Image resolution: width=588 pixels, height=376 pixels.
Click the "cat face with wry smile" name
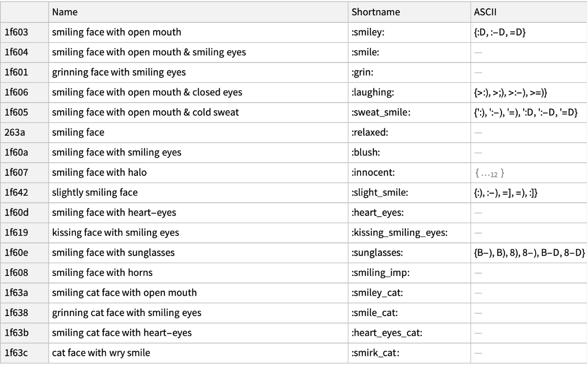(x=101, y=353)
